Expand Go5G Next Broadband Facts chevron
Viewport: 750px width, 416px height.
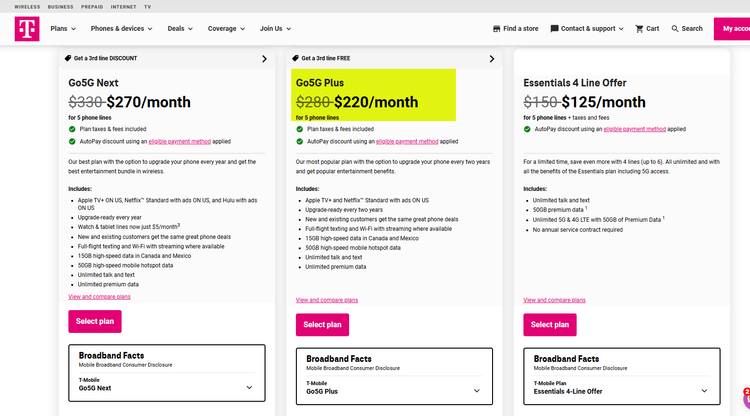coord(249,388)
